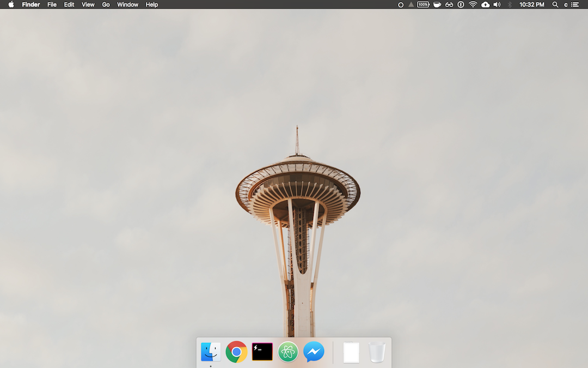Open the Trash

pos(377,352)
